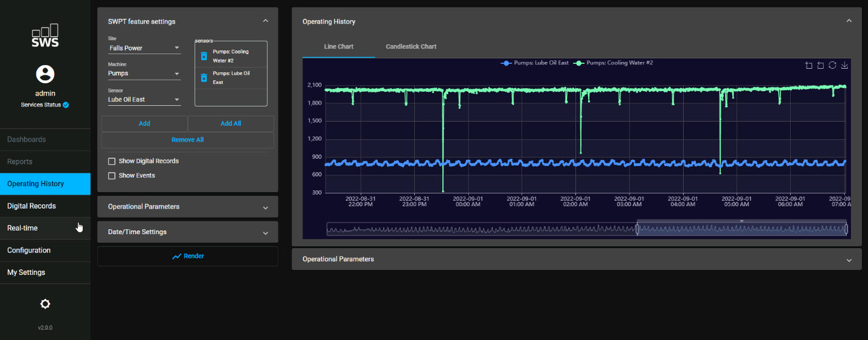The height and width of the screenshot is (340, 868).
Task: Click the right handle of chart range slider
Action: pyautogui.click(x=847, y=229)
